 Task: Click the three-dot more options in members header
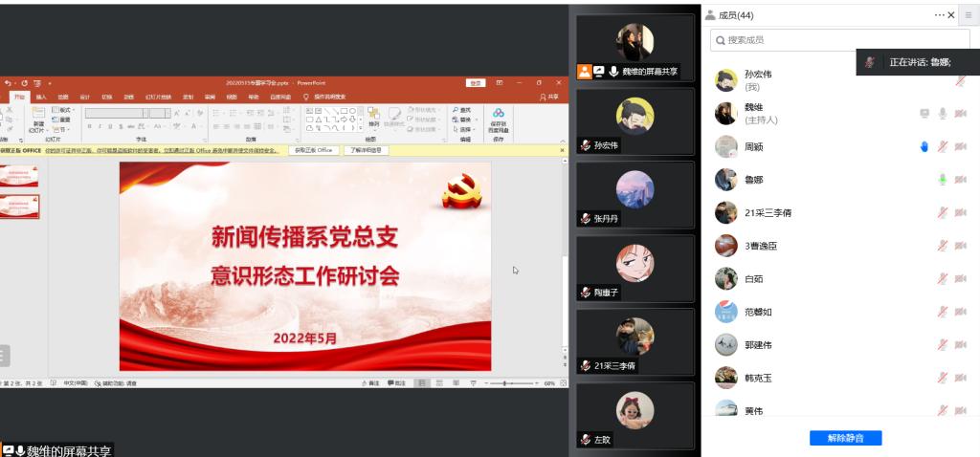click(939, 15)
